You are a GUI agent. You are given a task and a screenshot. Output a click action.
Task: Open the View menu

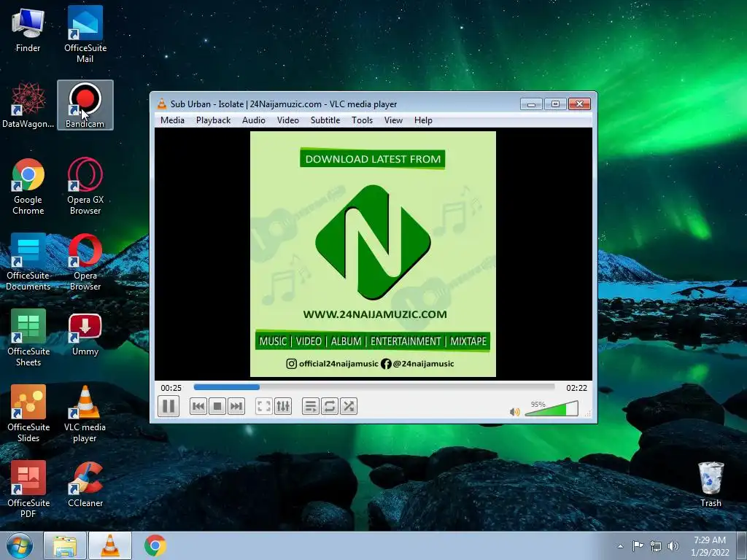pos(393,120)
